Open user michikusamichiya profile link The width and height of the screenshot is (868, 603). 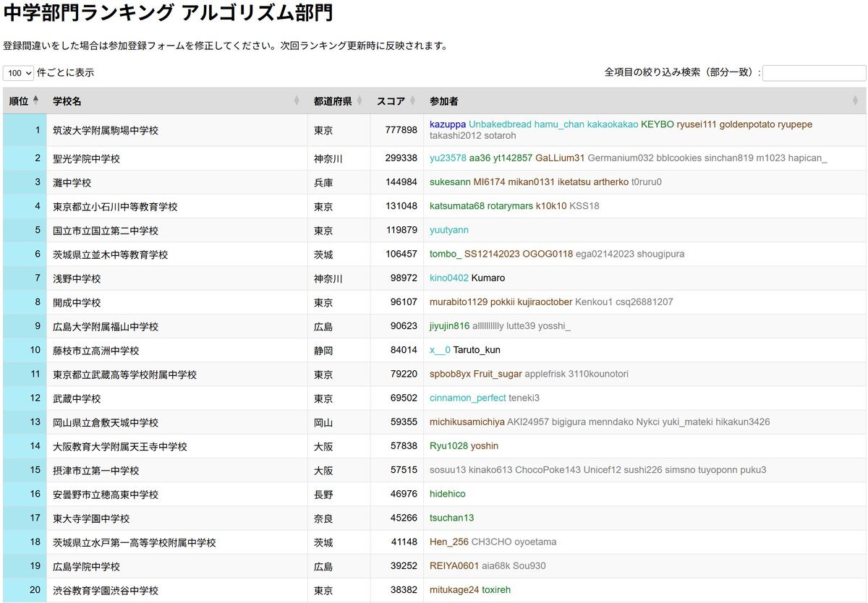[x=467, y=422]
